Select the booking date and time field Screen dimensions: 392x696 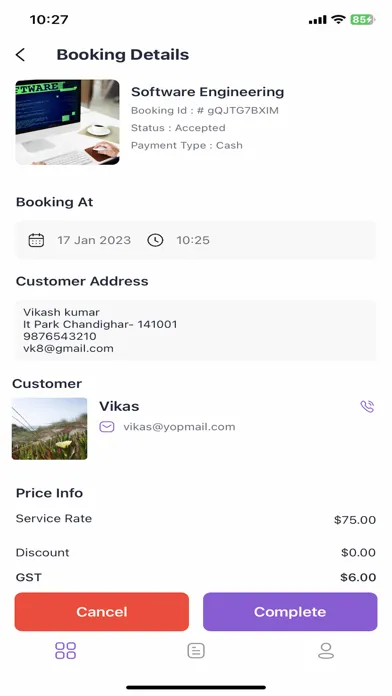click(195, 240)
